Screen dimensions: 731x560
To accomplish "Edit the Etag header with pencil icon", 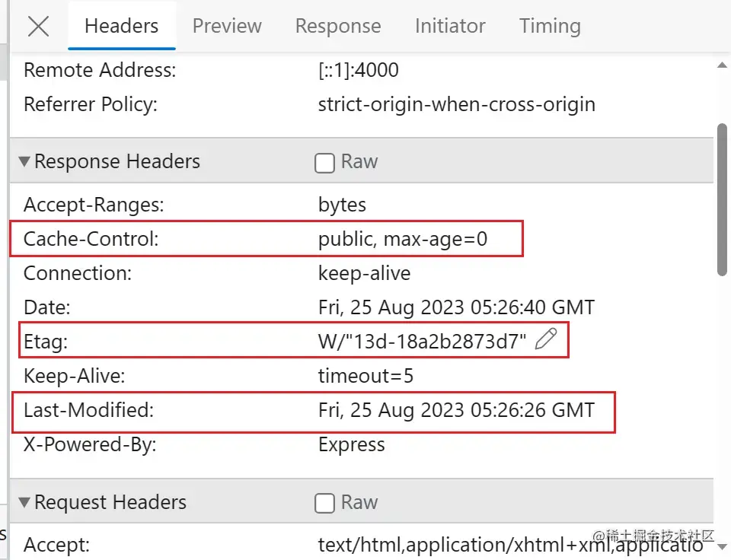I will tap(546, 339).
